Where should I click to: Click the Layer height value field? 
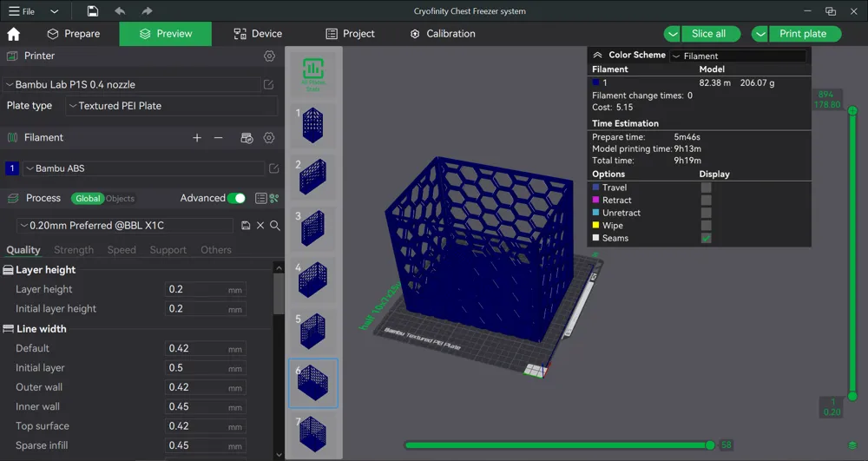[x=206, y=289]
